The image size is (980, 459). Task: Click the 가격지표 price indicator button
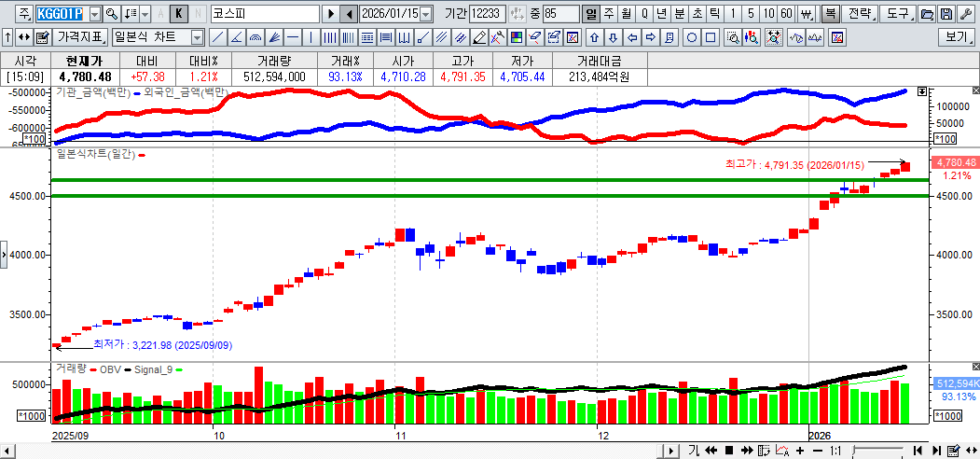[81, 38]
